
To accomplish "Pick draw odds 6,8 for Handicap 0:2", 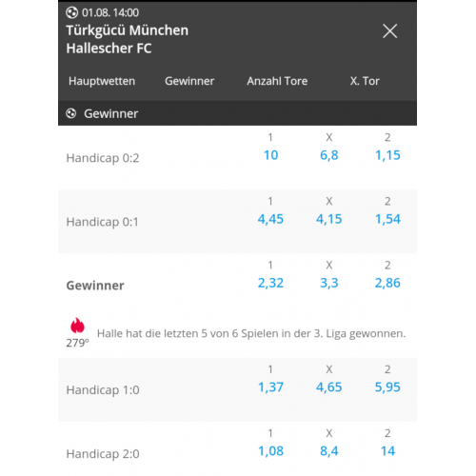I will click(329, 155).
